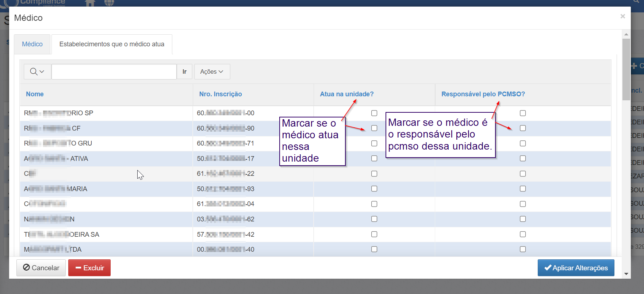Screen dimensions: 644x294
Task: Click the home icon in the top navbar
Action: (x=90, y=3)
